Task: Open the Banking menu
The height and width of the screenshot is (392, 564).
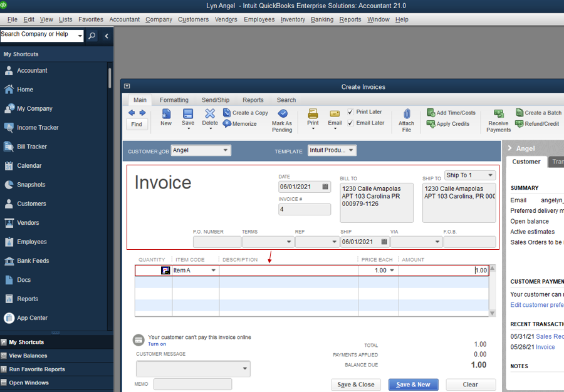Action: pyautogui.click(x=322, y=19)
